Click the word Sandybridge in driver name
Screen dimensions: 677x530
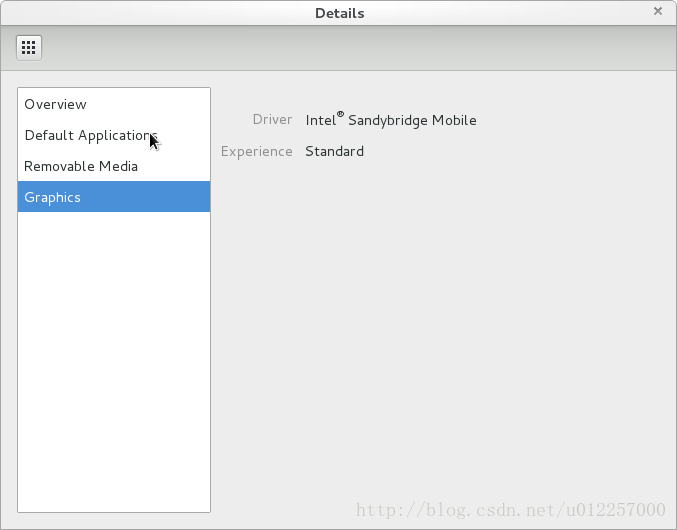388,120
